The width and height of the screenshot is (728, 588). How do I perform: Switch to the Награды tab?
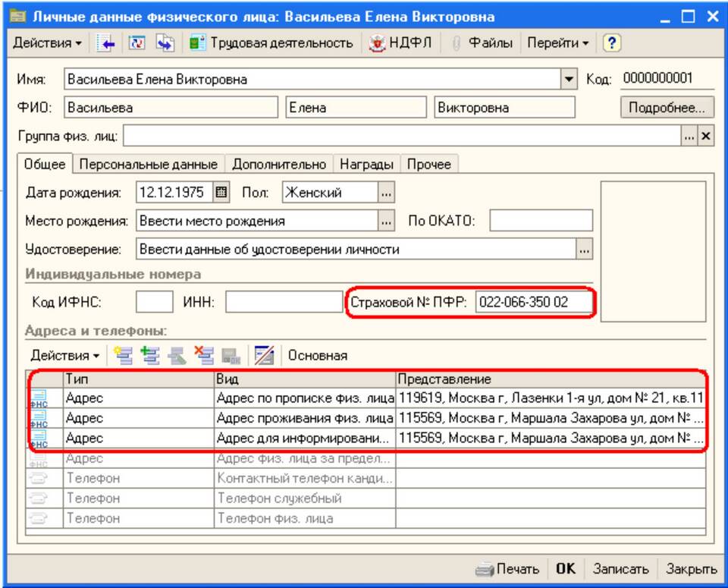[x=366, y=165]
